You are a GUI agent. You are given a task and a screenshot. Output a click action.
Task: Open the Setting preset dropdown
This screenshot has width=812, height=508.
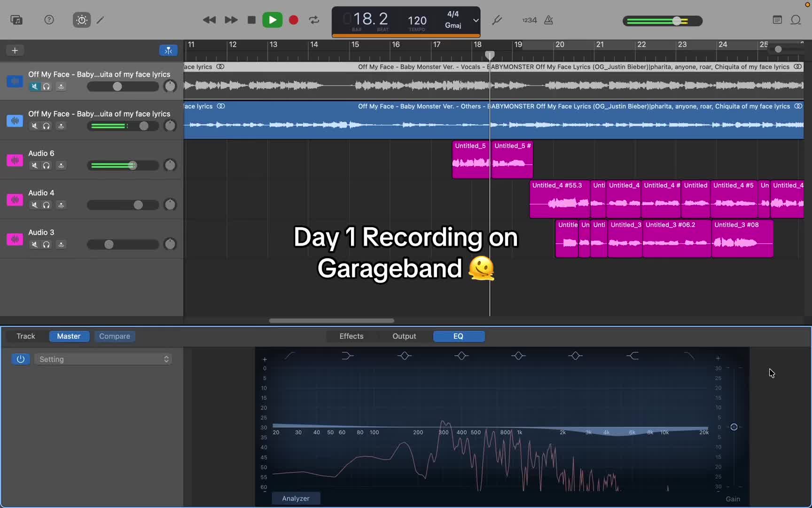[103, 359]
